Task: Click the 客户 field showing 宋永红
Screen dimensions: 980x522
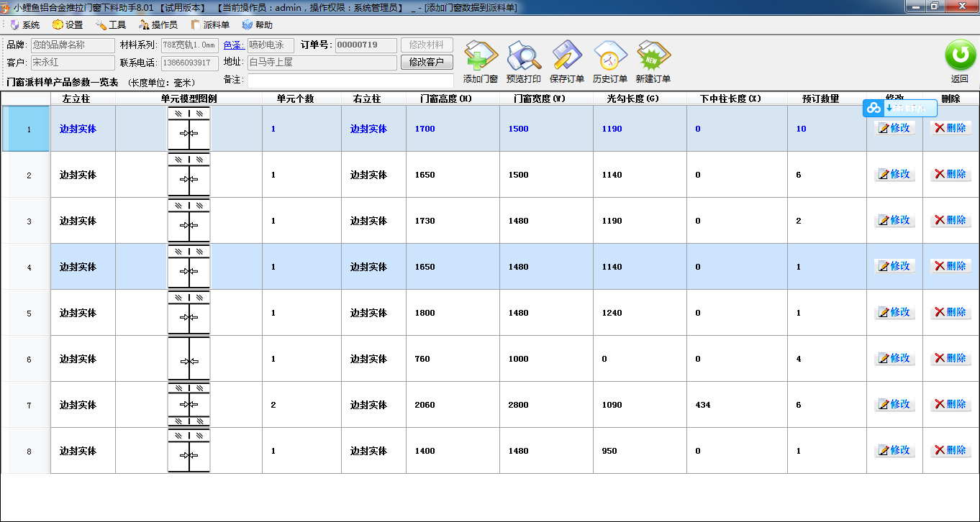Action: point(73,63)
